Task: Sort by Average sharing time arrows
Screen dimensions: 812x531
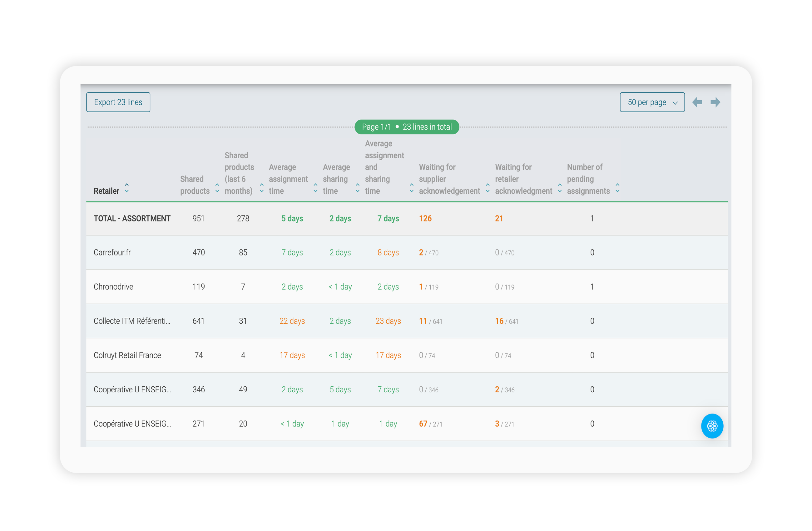Action: click(358, 188)
